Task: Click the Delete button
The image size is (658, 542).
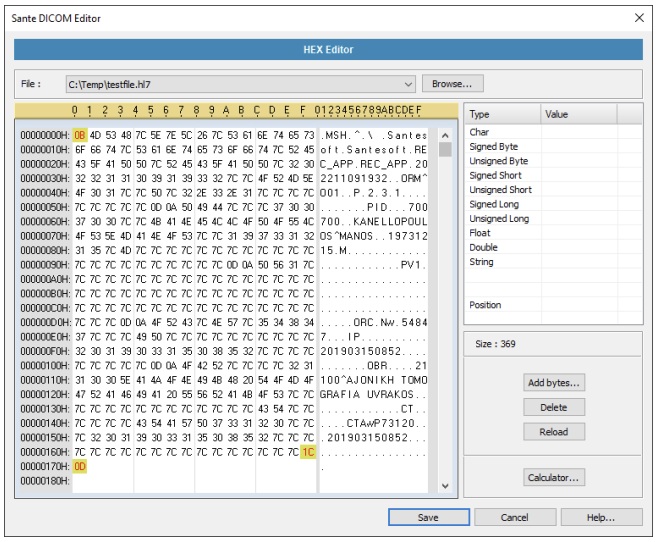Action: point(554,407)
